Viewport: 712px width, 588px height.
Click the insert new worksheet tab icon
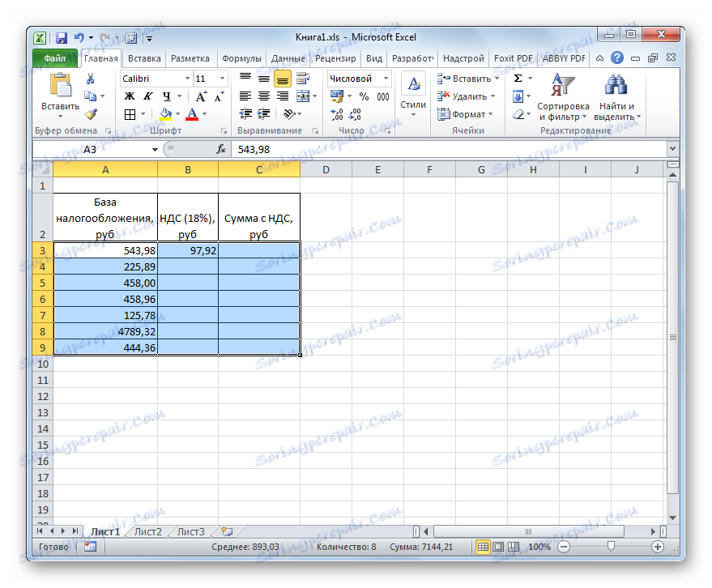227,531
